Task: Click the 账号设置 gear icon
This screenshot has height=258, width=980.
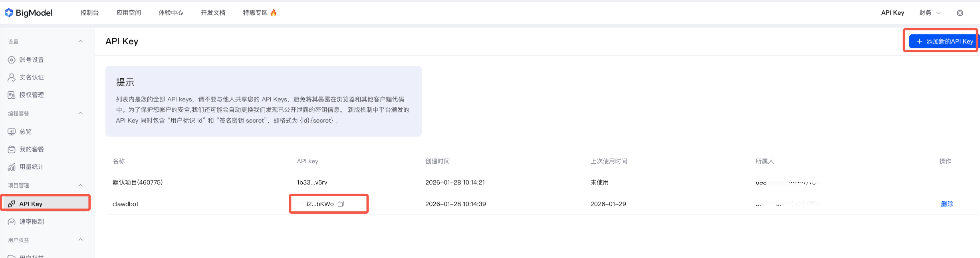Action: coord(12,60)
